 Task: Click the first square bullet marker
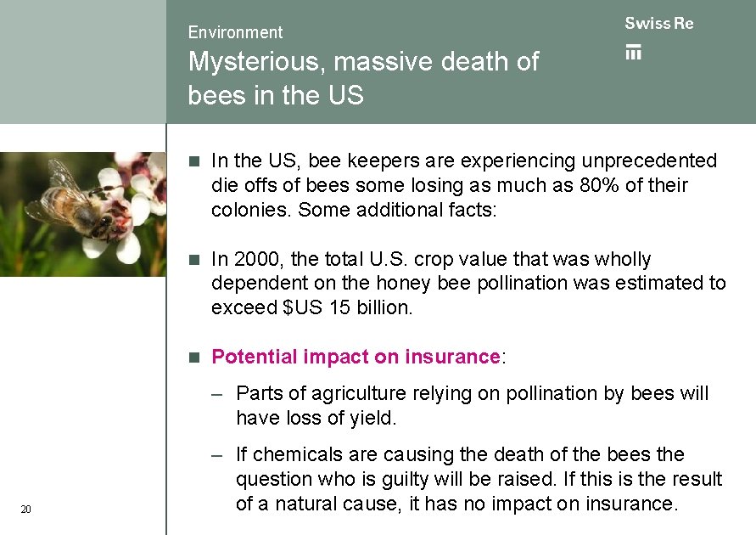pyautogui.click(x=194, y=160)
